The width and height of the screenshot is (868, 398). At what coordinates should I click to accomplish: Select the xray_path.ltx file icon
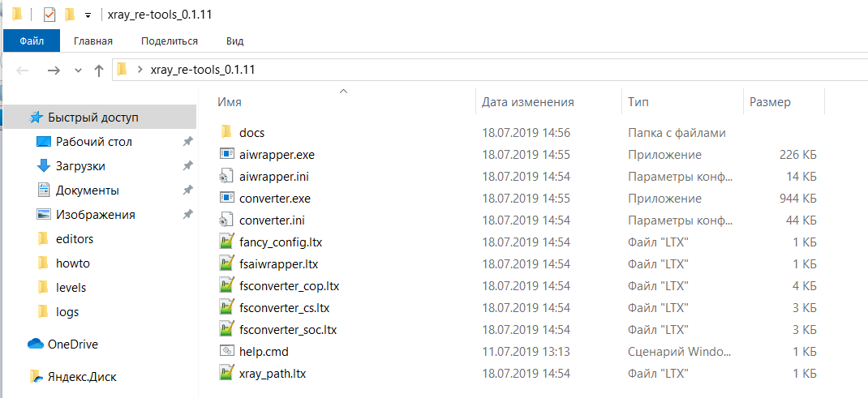tap(226, 373)
